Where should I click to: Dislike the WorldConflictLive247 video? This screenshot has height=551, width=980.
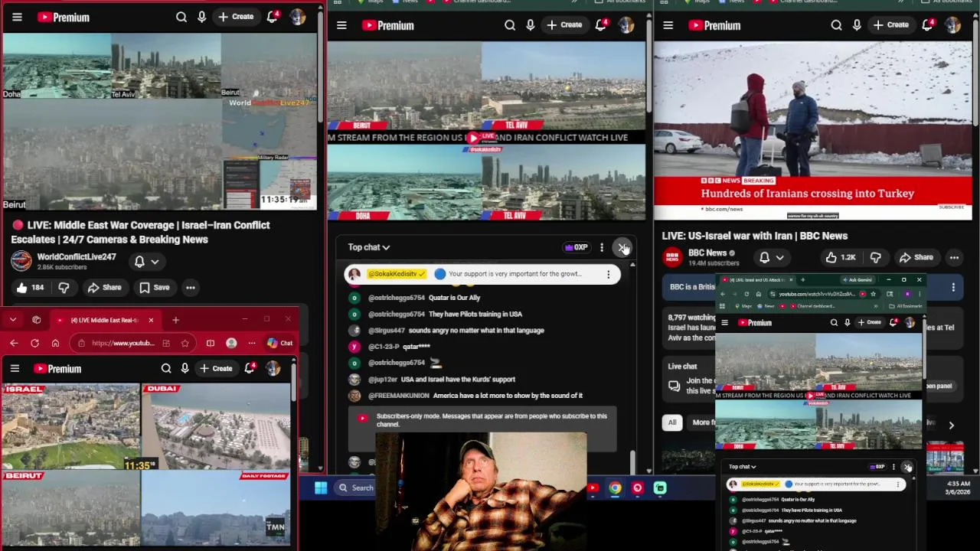64,288
